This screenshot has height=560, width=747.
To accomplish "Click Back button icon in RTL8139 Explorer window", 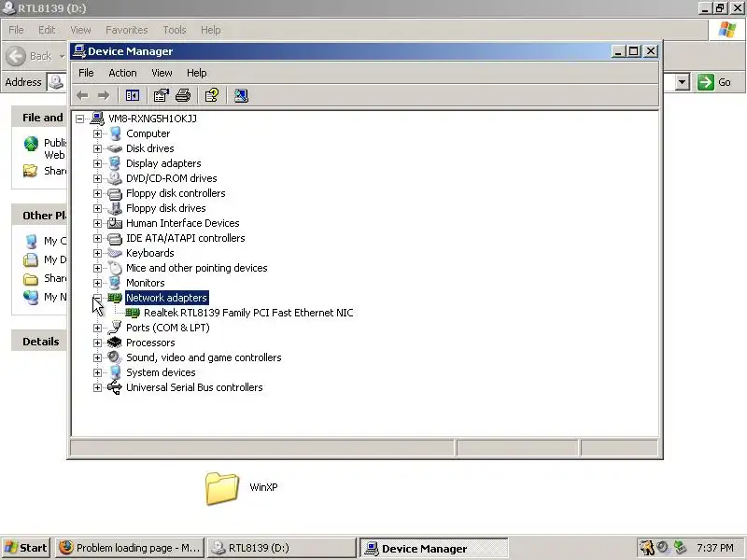I will 16,56.
